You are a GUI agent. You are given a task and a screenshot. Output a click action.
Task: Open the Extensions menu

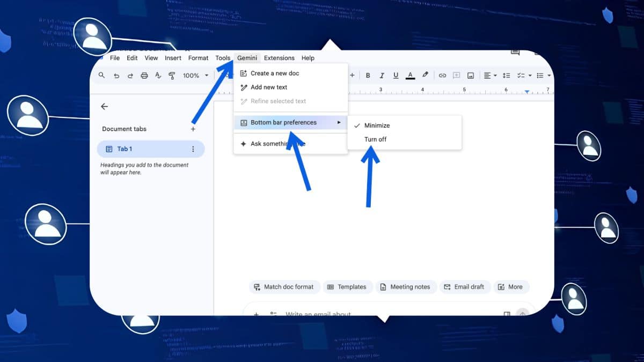279,58
